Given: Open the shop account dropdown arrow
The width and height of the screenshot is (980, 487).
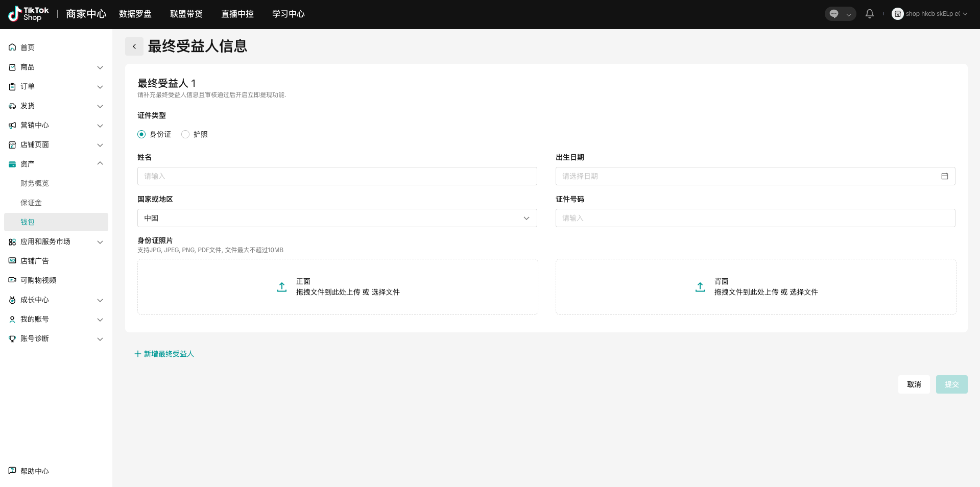Looking at the screenshot, I should coord(965,14).
